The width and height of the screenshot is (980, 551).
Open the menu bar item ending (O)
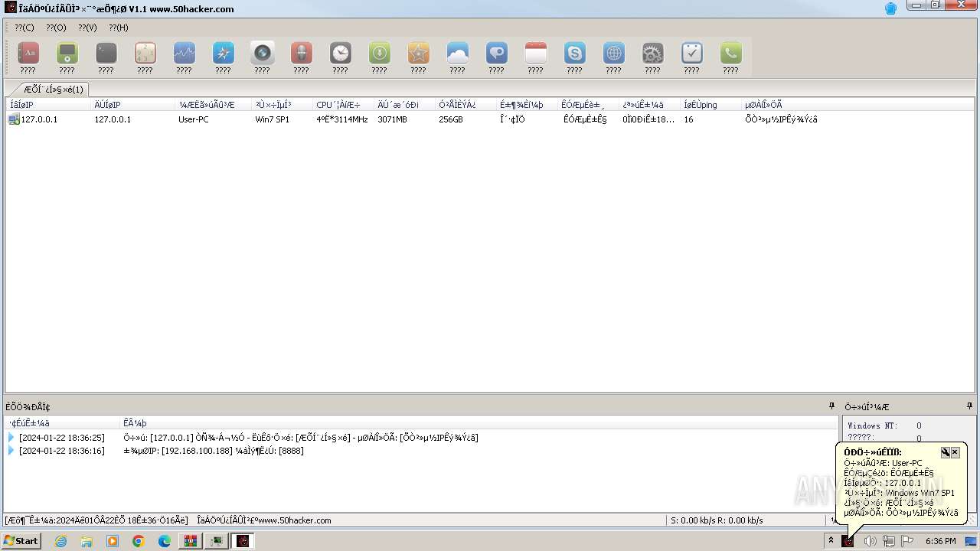(56, 28)
